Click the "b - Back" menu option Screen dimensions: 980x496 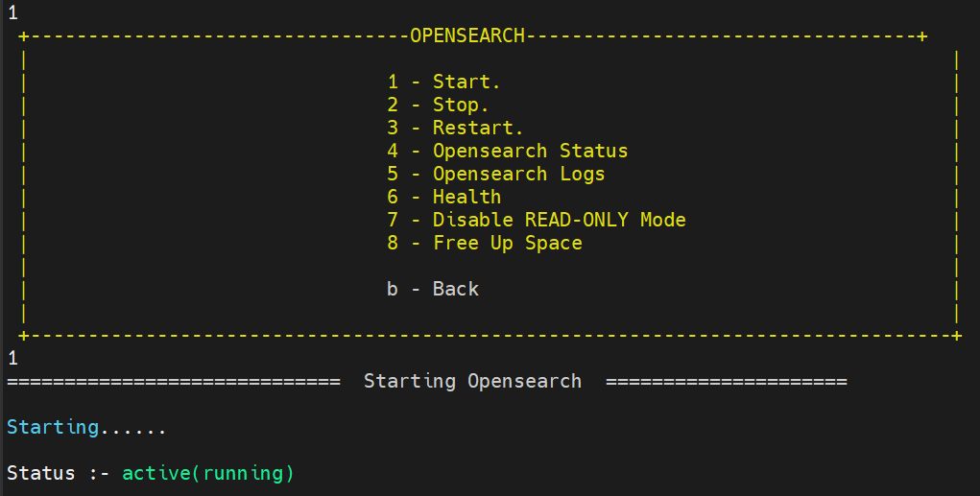tap(432, 289)
